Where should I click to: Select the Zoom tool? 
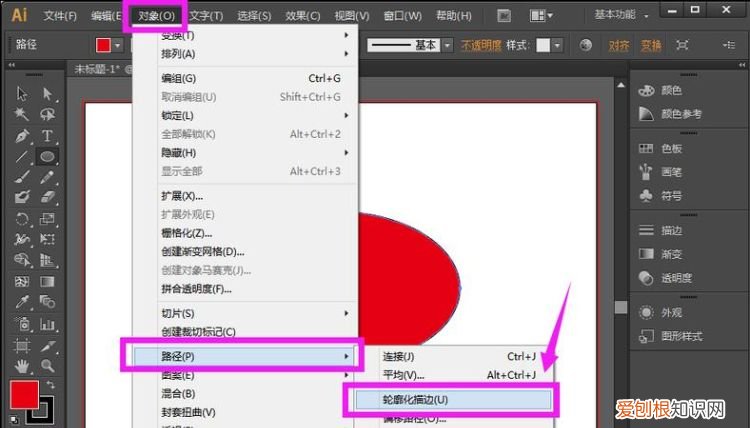47,366
